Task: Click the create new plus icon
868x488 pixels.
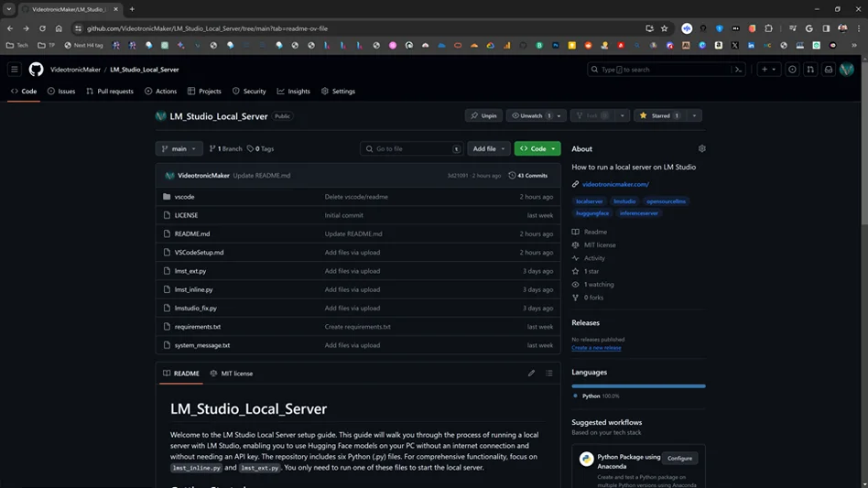Action: [x=765, y=70]
